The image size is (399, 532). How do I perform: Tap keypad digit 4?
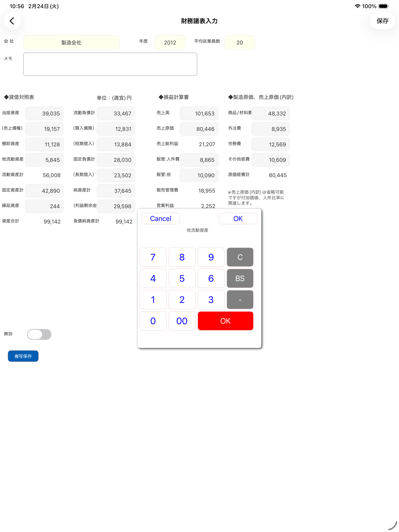pyautogui.click(x=153, y=278)
